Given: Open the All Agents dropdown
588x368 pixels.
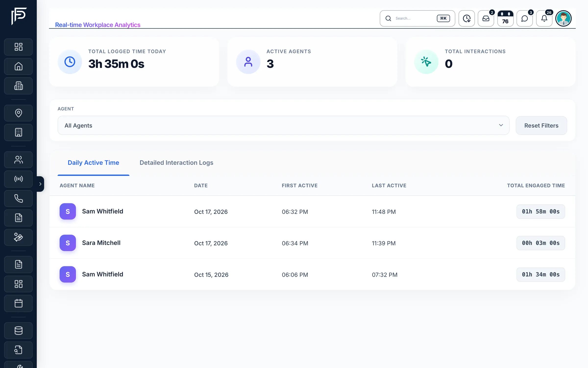Looking at the screenshot, I should (x=283, y=125).
